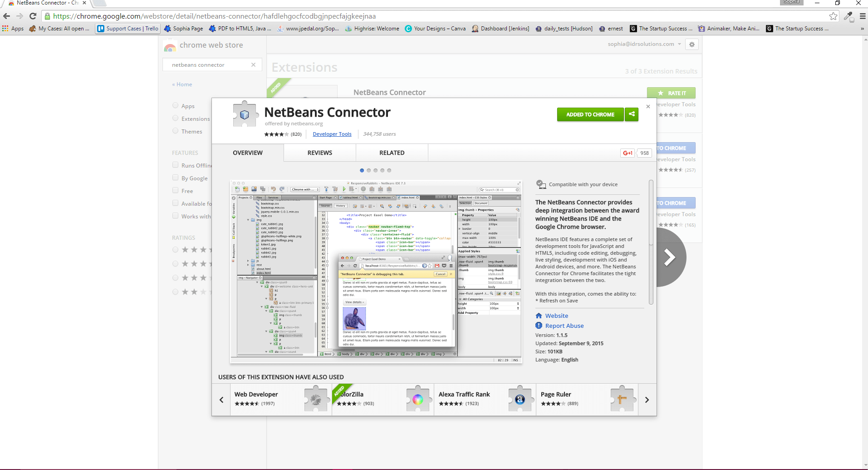Open the Related tab
Viewport: 868px width, 470px height.
pyautogui.click(x=392, y=153)
